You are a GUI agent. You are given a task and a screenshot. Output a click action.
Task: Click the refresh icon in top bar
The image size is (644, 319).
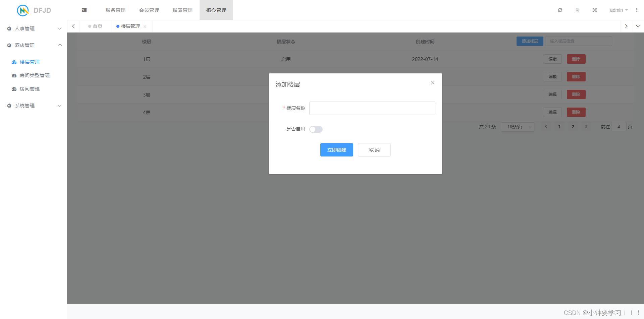(560, 10)
